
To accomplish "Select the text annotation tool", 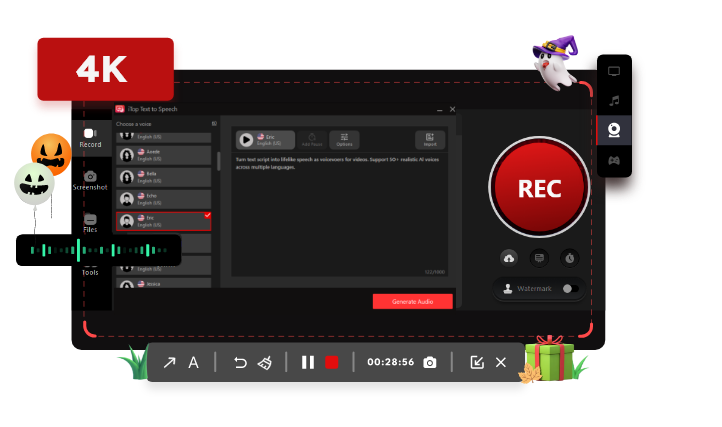I will [194, 362].
